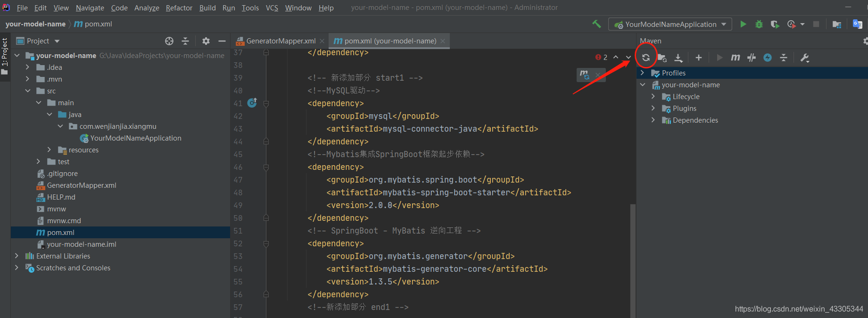868x318 pixels.
Task: Click the floating load Maven changes icon
Action: pyautogui.click(x=585, y=75)
